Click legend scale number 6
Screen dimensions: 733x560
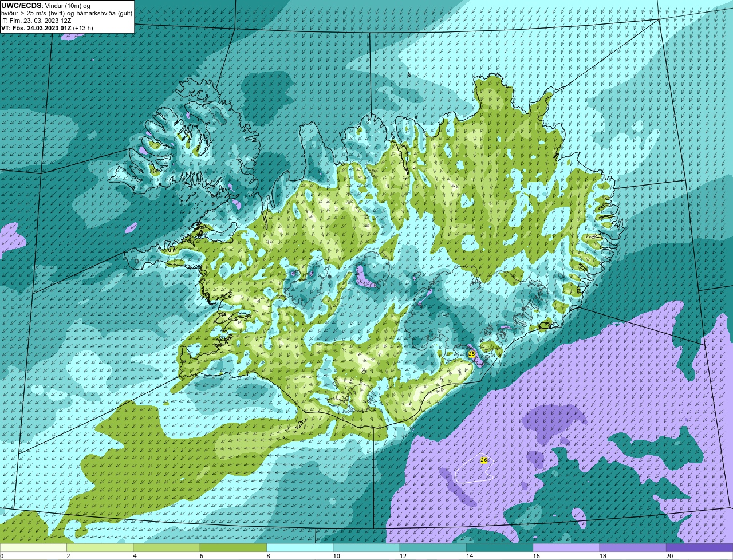(201, 556)
